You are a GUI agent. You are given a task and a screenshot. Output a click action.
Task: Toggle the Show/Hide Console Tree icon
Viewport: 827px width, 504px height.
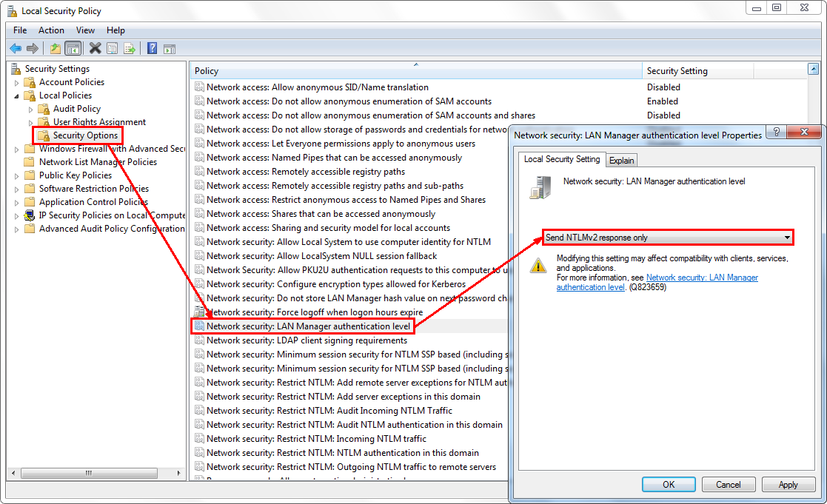point(73,48)
